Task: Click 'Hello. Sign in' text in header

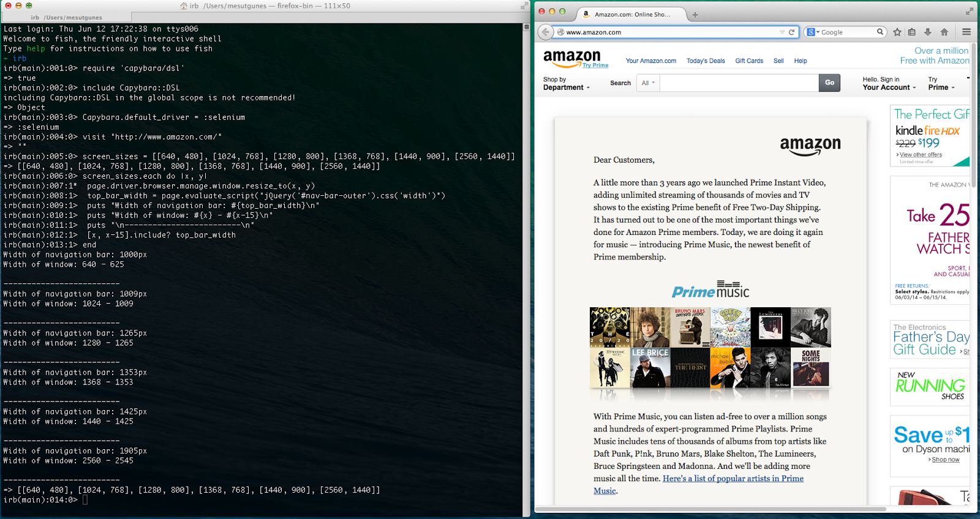Action: pos(881,80)
